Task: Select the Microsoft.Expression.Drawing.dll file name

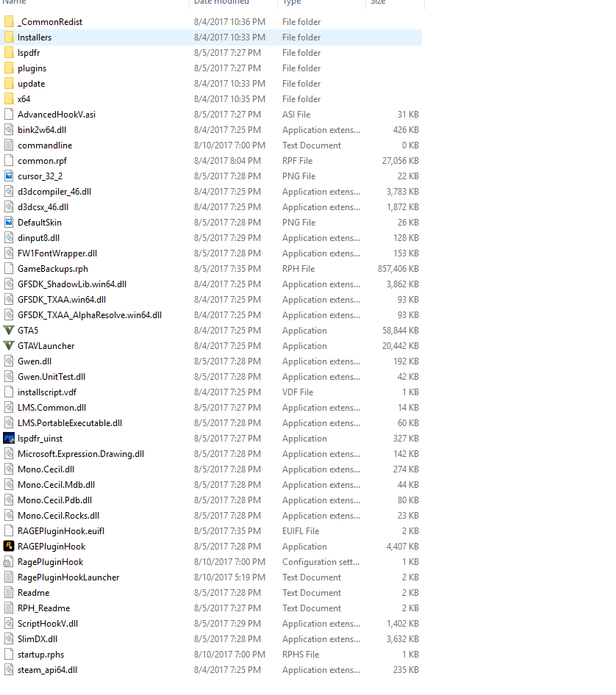Action: (81, 454)
